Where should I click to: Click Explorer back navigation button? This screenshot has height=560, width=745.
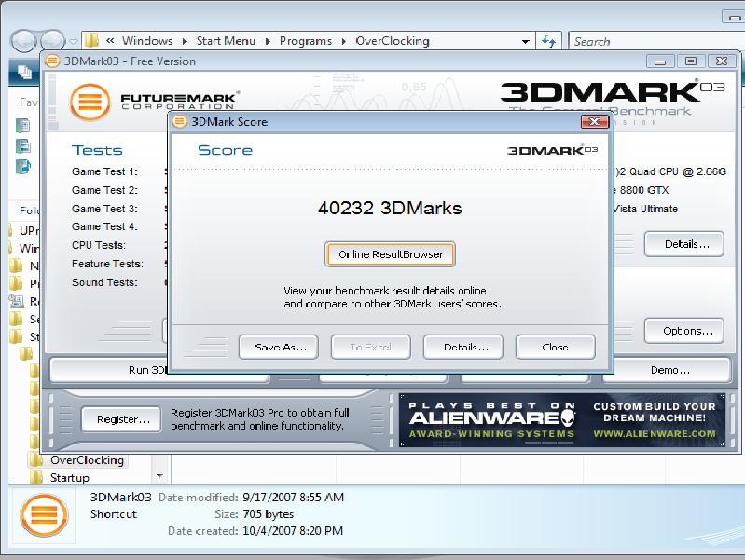click(23, 41)
